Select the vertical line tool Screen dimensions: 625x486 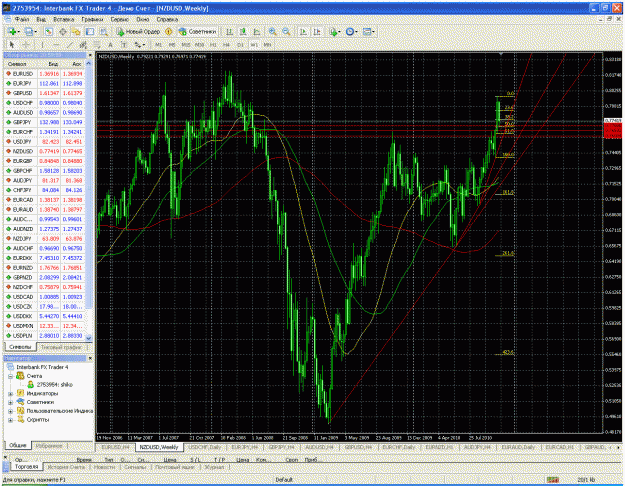(42, 45)
